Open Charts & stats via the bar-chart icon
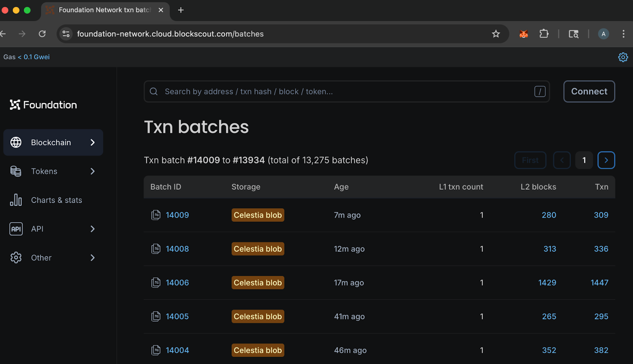633x364 pixels. 16,200
